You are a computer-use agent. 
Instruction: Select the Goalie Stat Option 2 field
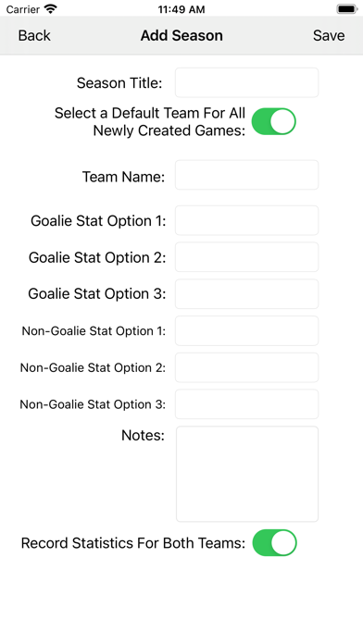[x=246, y=257]
